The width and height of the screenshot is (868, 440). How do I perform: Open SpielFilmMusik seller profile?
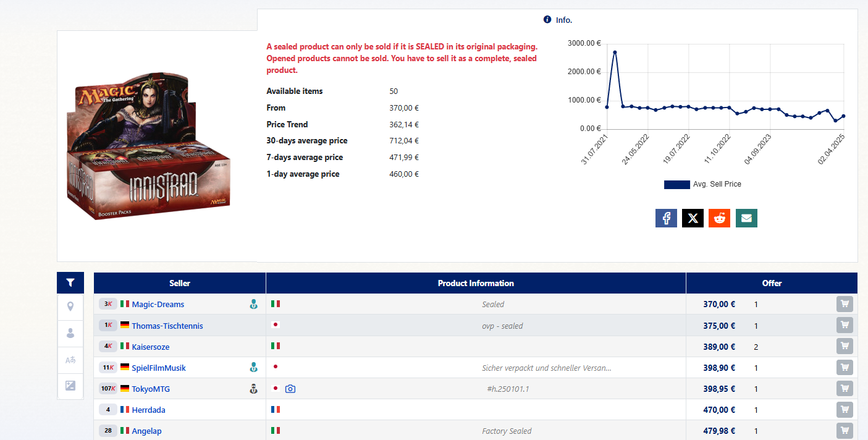point(158,368)
